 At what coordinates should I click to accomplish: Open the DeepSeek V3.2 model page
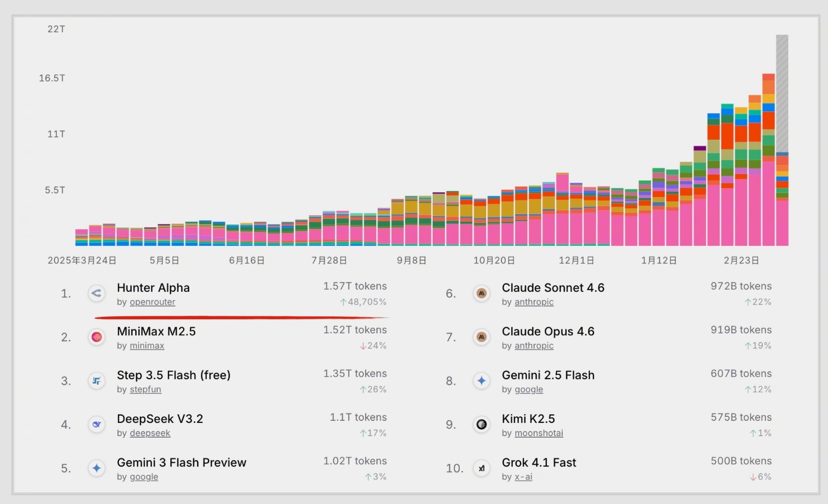click(x=160, y=419)
